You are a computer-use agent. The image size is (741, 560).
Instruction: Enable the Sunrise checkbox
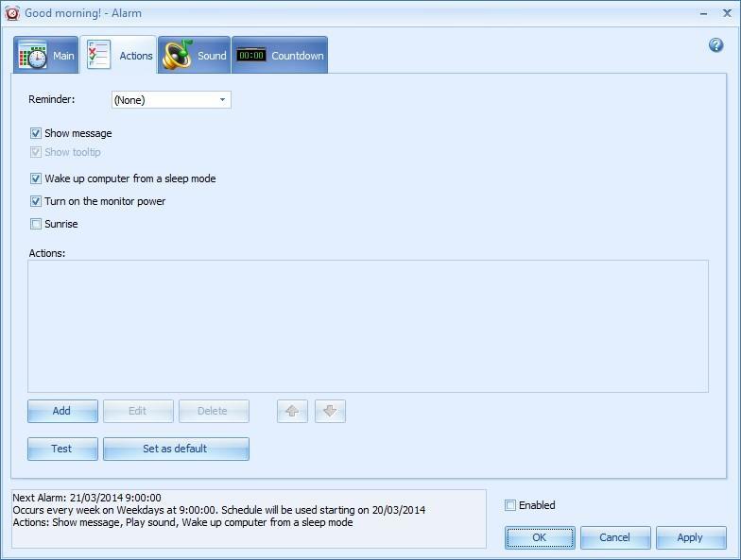36,224
